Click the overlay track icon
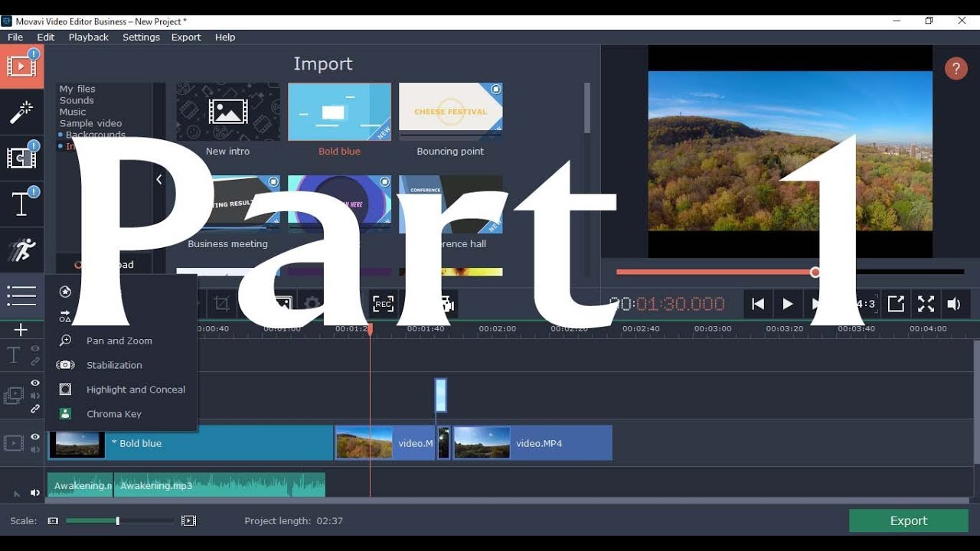980x551 pixels. pyautogui.click(x=14, y=396)
